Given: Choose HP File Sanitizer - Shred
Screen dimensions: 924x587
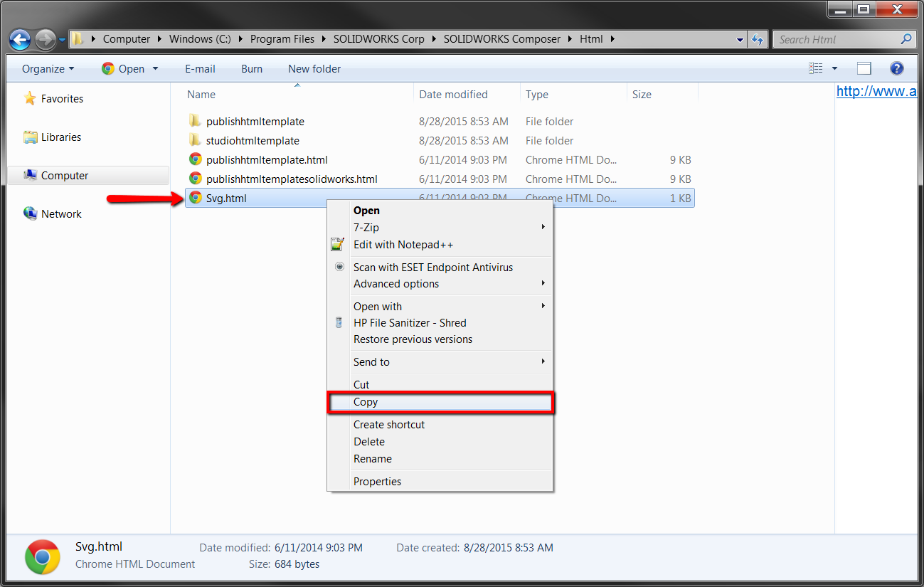Looking at the screenshot, I should 440,323.
